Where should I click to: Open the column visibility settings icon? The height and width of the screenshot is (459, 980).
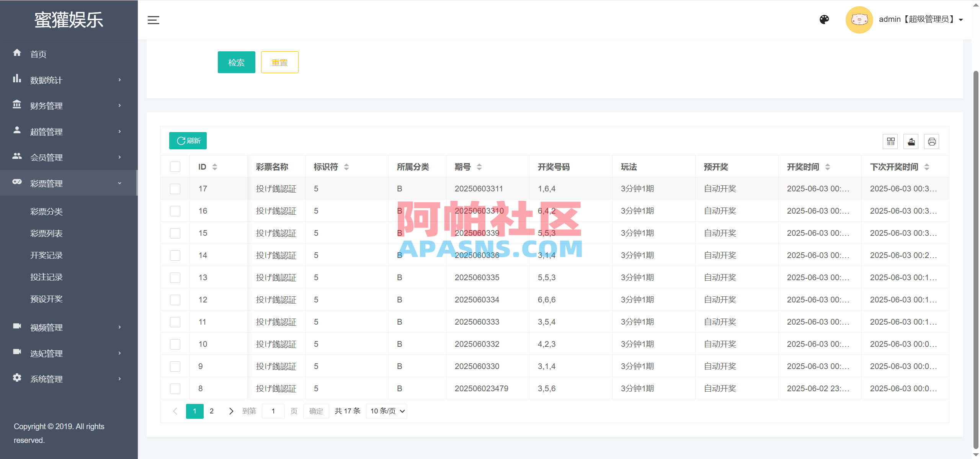891,141
